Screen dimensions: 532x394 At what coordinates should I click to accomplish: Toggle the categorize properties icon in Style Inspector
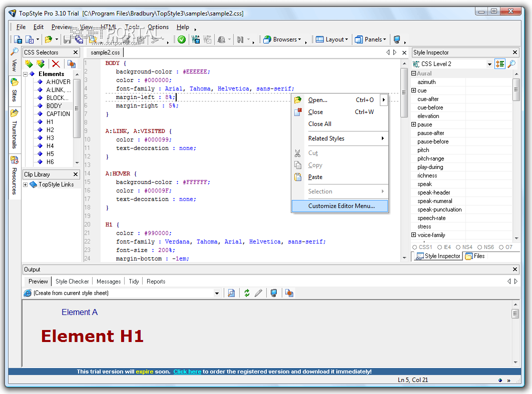pos(499,64)
